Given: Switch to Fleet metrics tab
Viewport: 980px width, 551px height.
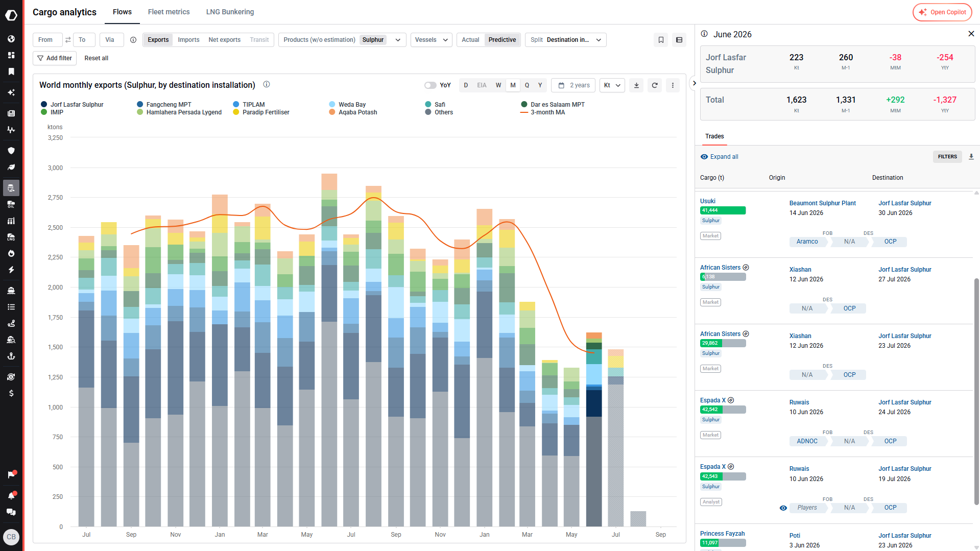Looking at the screenshot, I should click(169, 12).
